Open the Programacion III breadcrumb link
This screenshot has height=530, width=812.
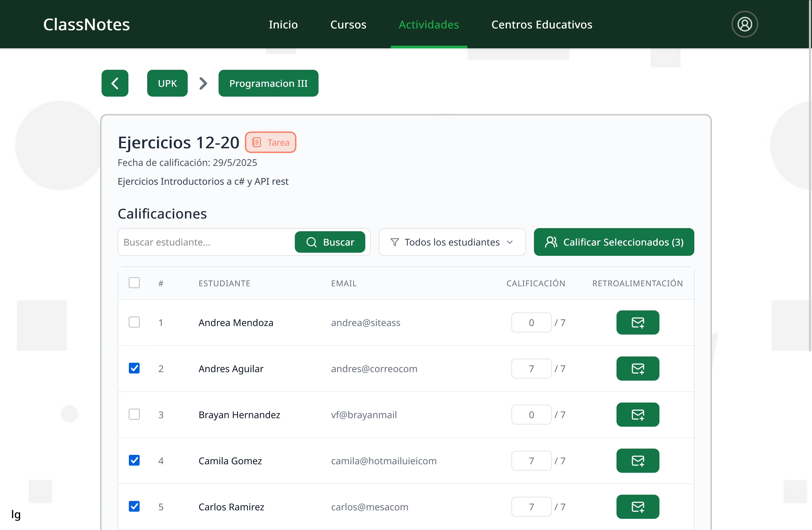coord(268,83)
